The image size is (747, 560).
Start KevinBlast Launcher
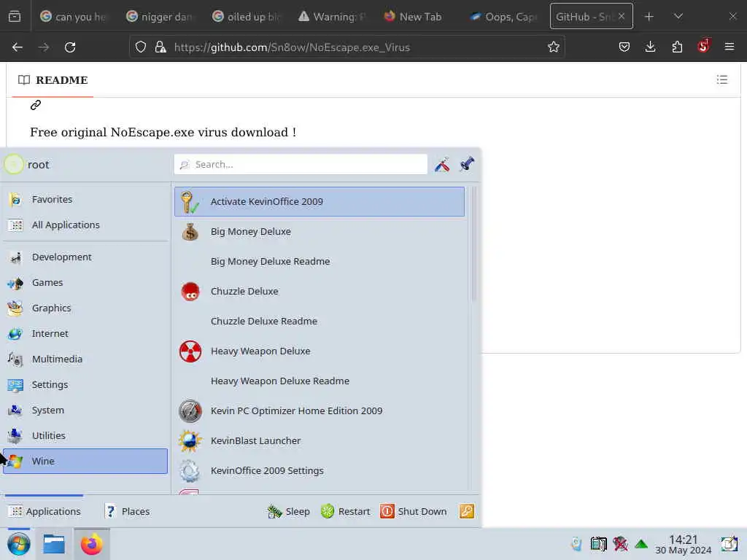[320, 441]
